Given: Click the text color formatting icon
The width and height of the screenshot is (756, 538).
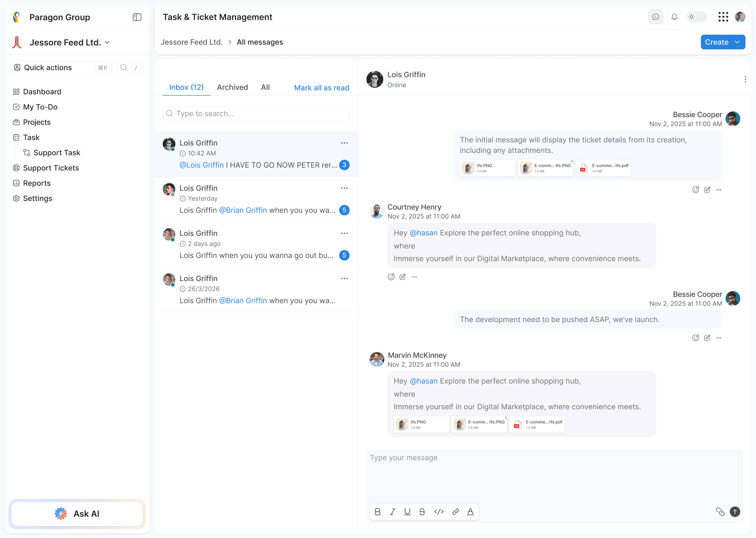Looking at the screenshot, I should click(x=470, y=512).
